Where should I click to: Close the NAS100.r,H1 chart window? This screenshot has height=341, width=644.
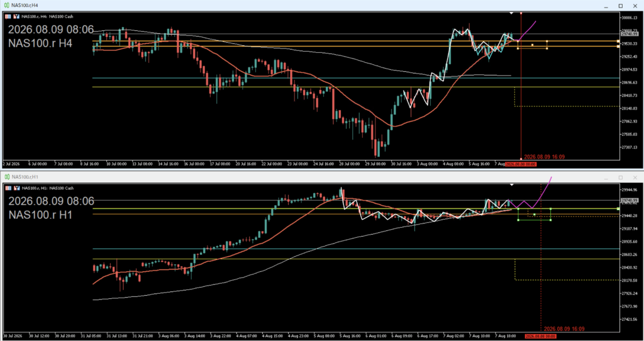(635, 177)
